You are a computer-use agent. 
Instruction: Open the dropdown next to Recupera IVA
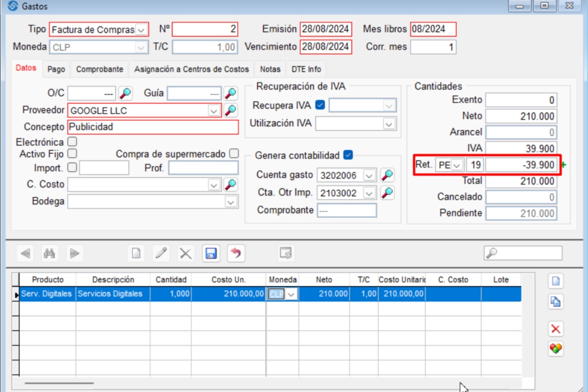tap(389, 105)
